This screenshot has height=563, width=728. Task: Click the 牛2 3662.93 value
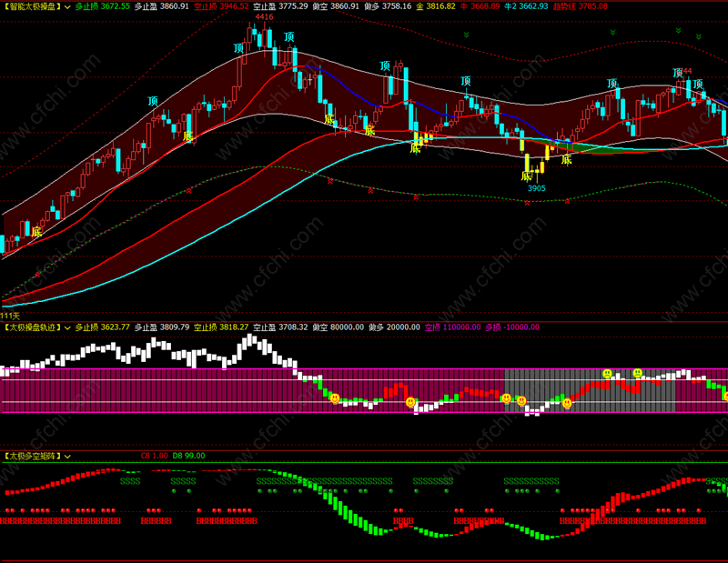point(527,6)
